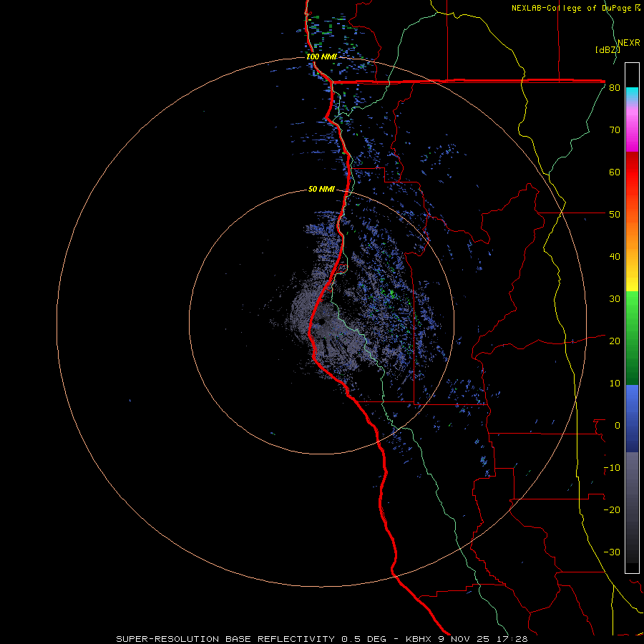Screen dimensions: 644x644
Task: Click the -20 dBZ scale value
Action: pyautogui.click(x=612, y=509)
